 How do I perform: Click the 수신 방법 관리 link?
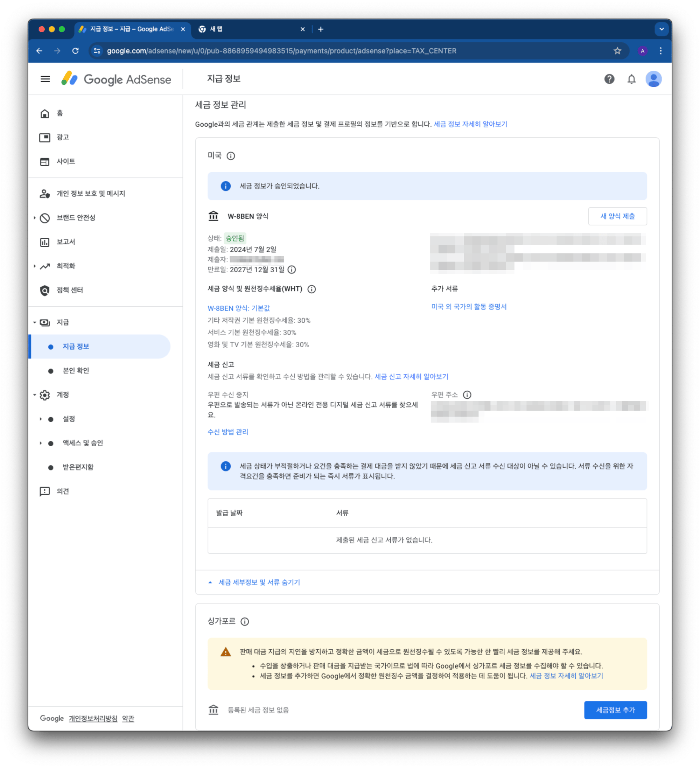(228, 432)
